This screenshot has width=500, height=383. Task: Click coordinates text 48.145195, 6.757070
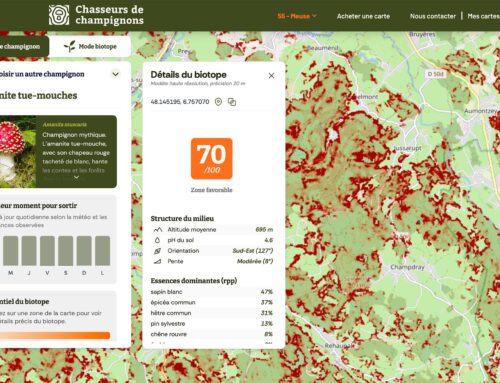[180, 102]
